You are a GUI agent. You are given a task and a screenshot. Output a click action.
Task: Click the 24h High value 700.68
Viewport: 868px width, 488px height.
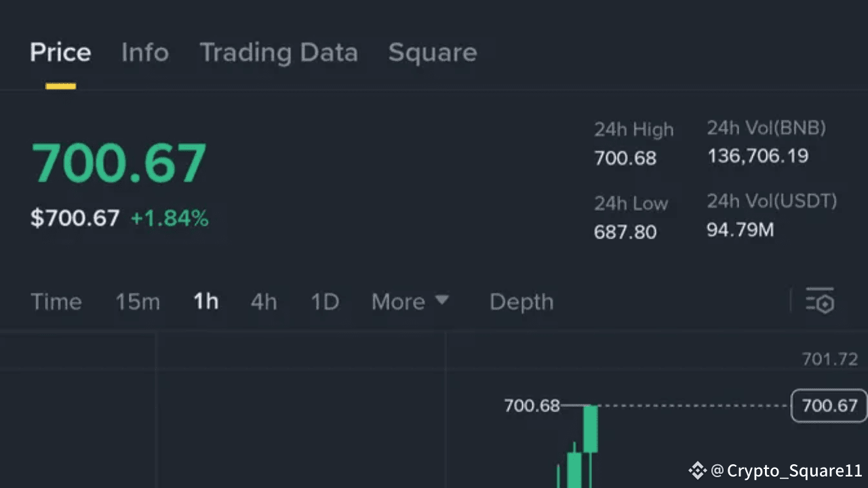coord(625,159)
